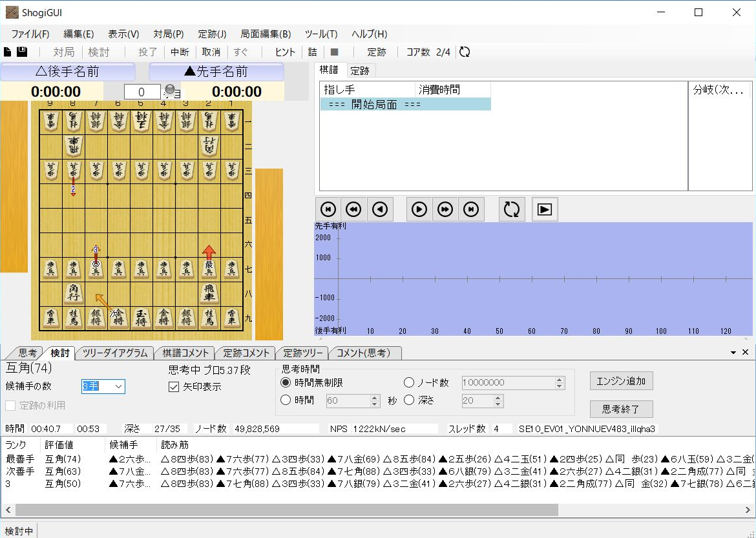
Task: Open 表示(V) menu
Action: coord(123,34)
